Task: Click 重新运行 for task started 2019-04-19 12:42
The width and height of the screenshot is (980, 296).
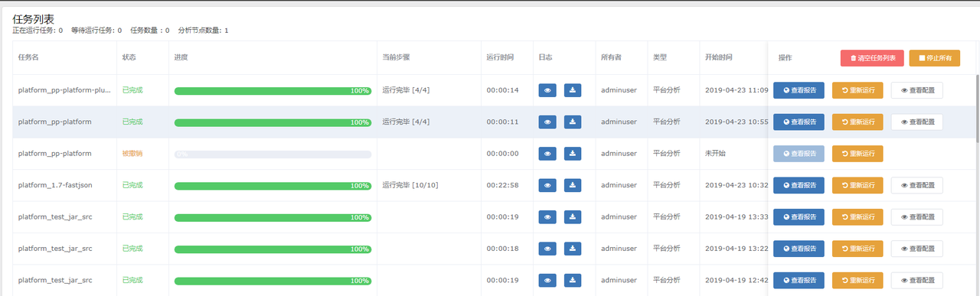Action: [857, 280]
